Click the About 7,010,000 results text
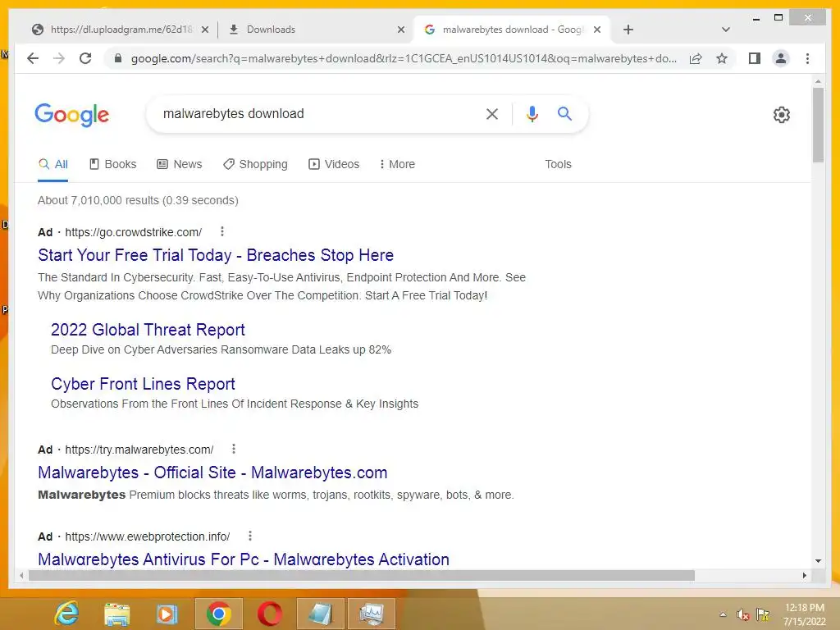 [138, 200]
